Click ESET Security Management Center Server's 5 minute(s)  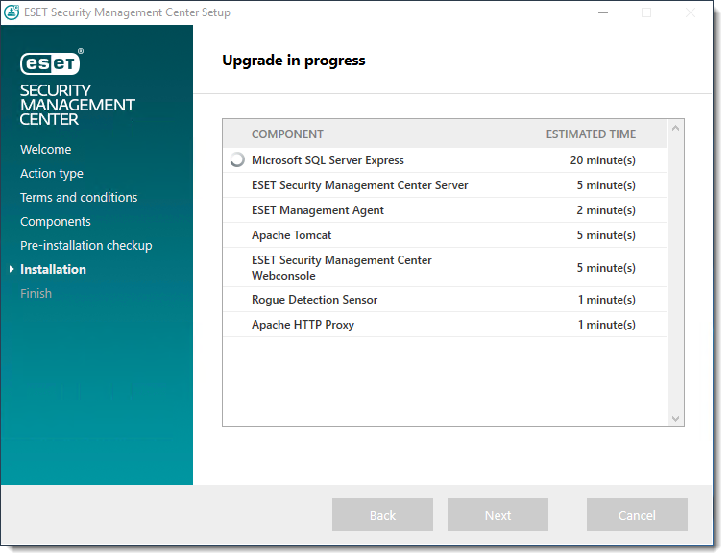tap(606, 185)
